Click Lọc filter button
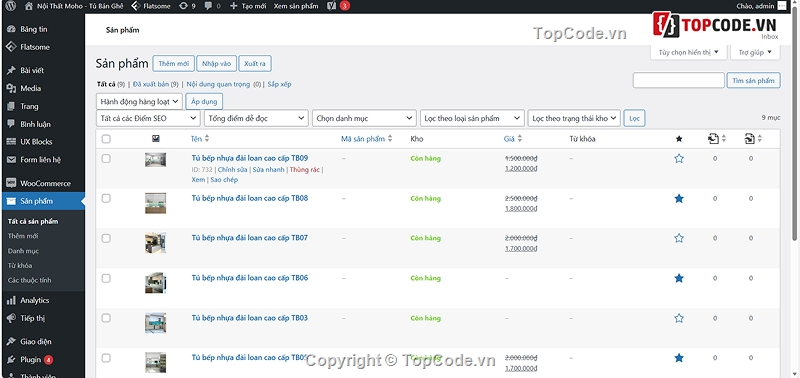 pos(635,118)
